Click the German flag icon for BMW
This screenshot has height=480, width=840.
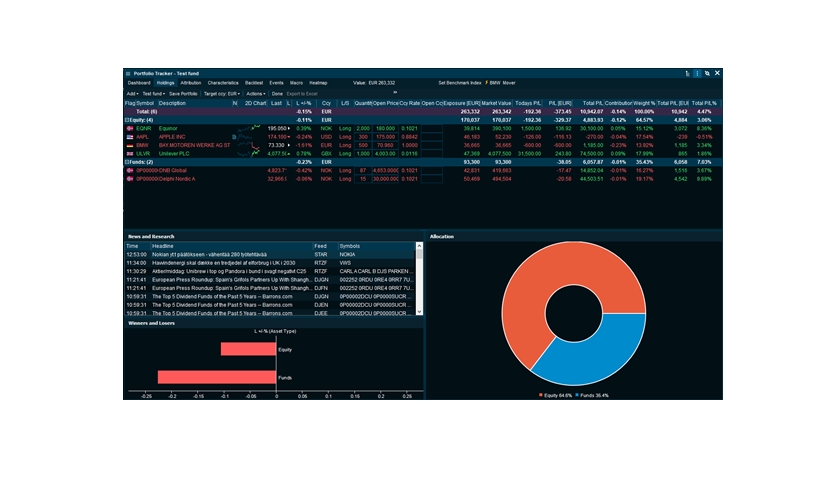tap(129, 145)
